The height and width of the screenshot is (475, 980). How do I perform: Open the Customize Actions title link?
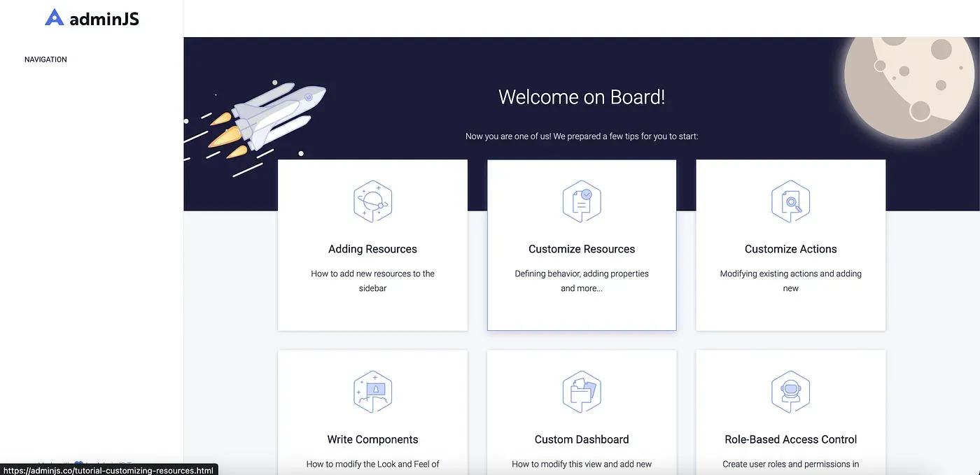(x=790, y=249)
